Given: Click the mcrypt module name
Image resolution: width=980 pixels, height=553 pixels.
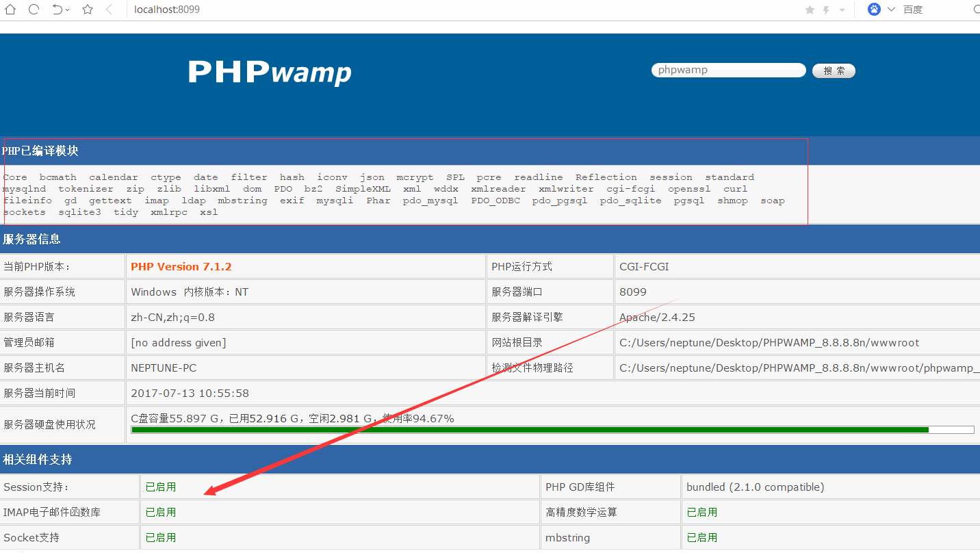Looking at the screenshot, I should [415, 177].
